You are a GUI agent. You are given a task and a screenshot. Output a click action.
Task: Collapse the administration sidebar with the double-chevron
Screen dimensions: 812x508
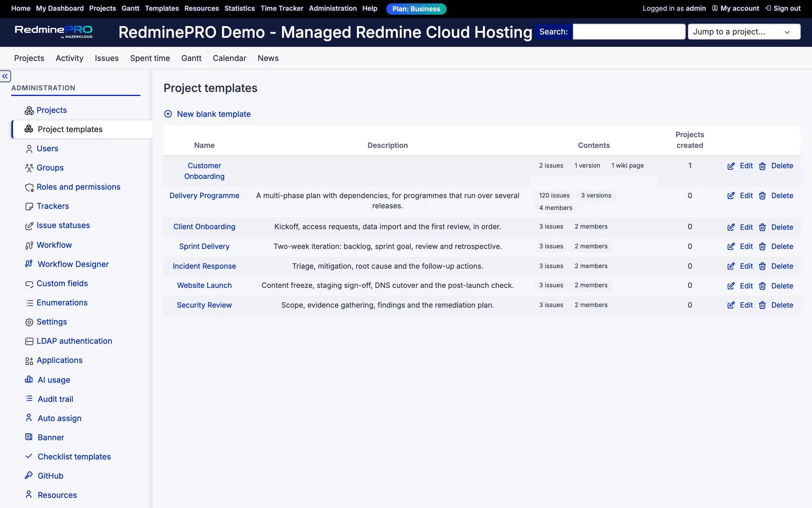[x=5, y=76]
